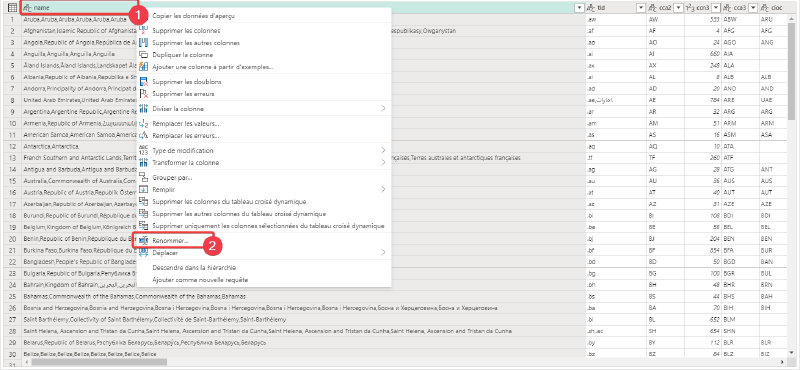Open the name column filter dropdown
The height and width of the screenshot is (370, 800).
pos(579,8)
